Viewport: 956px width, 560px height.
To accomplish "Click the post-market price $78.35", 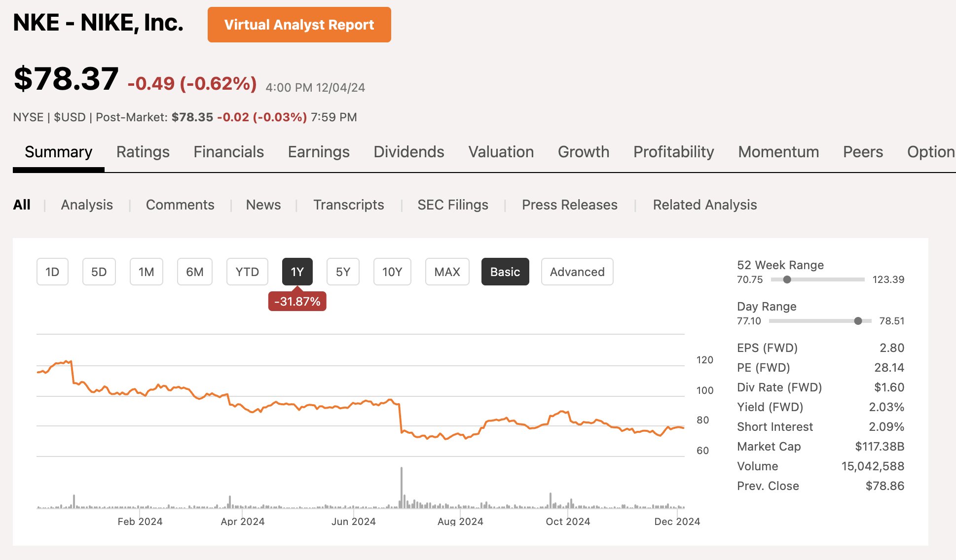I will pos(192,117).
